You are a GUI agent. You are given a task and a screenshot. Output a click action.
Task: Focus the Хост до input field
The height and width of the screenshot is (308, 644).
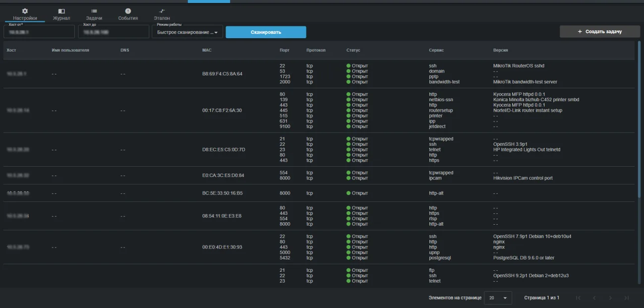(114, 32)
